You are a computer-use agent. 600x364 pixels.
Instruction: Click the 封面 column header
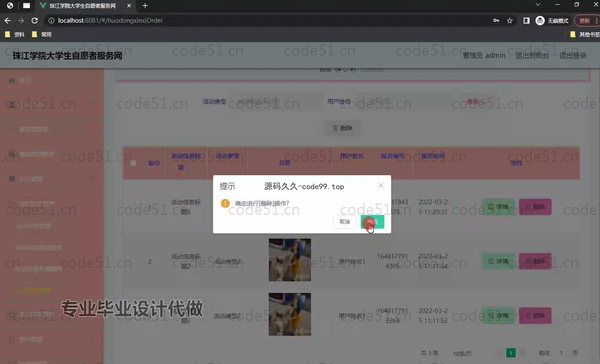click(284, 163)
